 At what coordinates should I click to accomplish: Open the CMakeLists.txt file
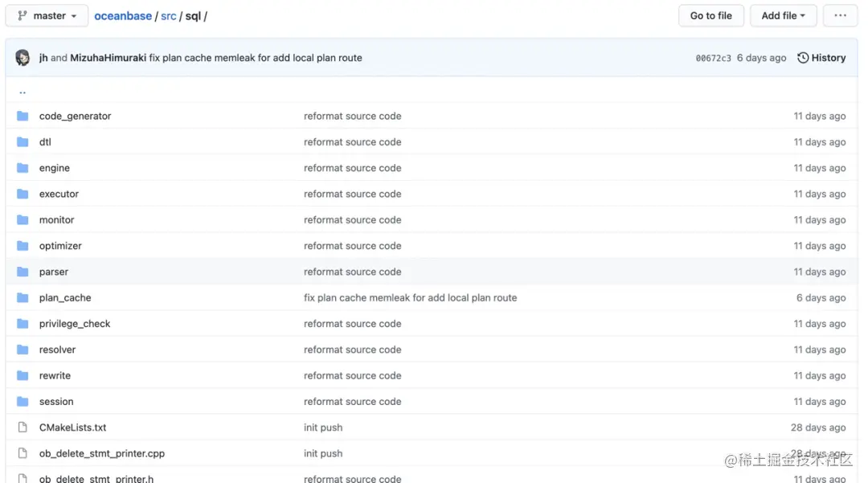point(72,428)
